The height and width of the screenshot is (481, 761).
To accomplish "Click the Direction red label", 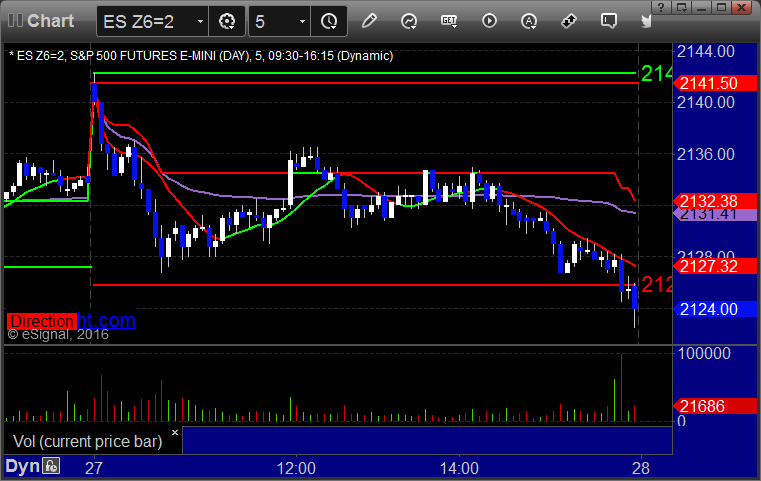I will coord(42,321).
